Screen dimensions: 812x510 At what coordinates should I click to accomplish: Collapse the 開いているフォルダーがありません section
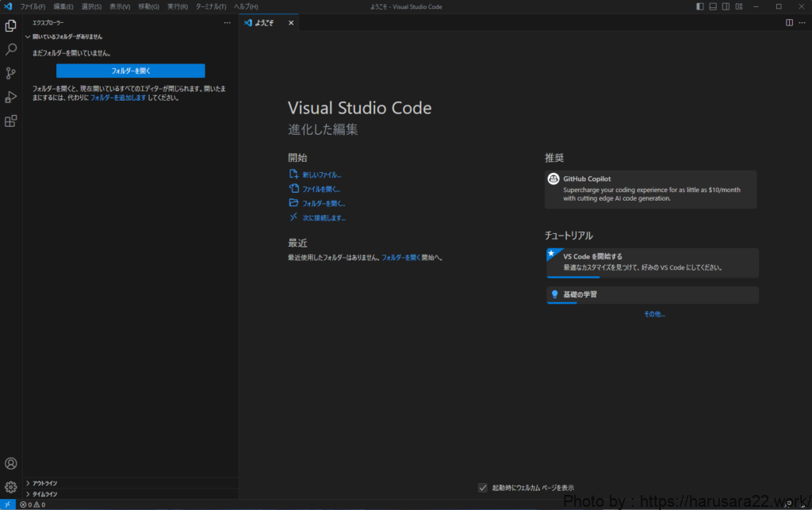pos(67,36)
